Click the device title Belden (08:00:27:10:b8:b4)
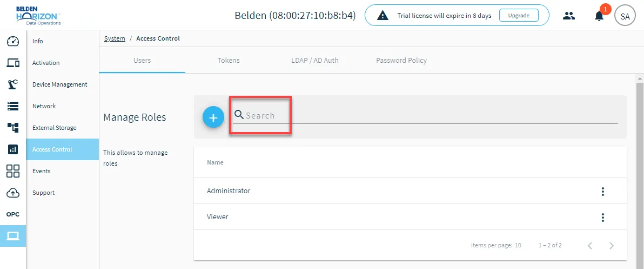 [296, 16]
